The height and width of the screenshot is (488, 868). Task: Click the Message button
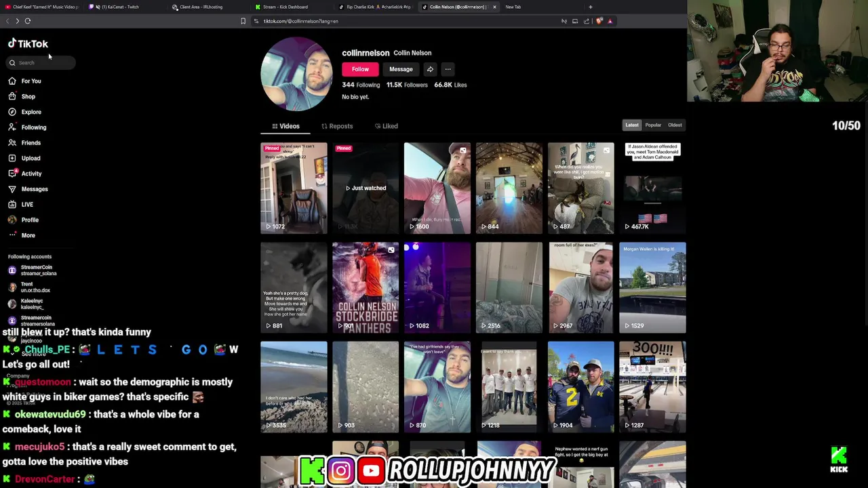(401, 69)
